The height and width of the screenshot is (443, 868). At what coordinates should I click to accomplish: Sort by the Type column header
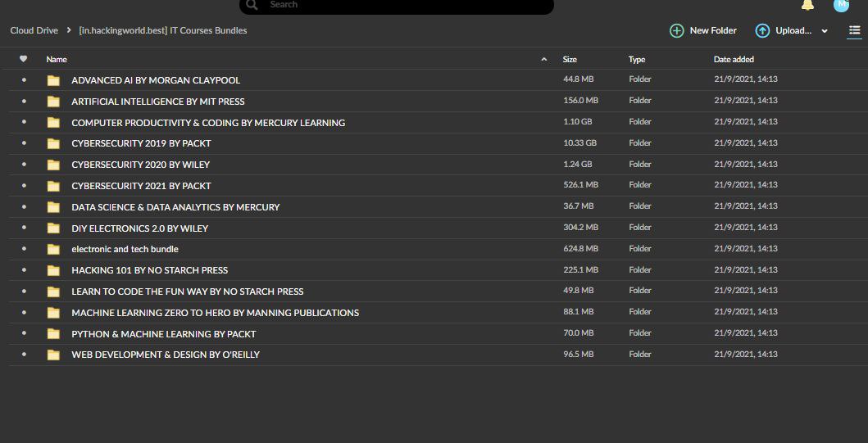pos(637,59)
